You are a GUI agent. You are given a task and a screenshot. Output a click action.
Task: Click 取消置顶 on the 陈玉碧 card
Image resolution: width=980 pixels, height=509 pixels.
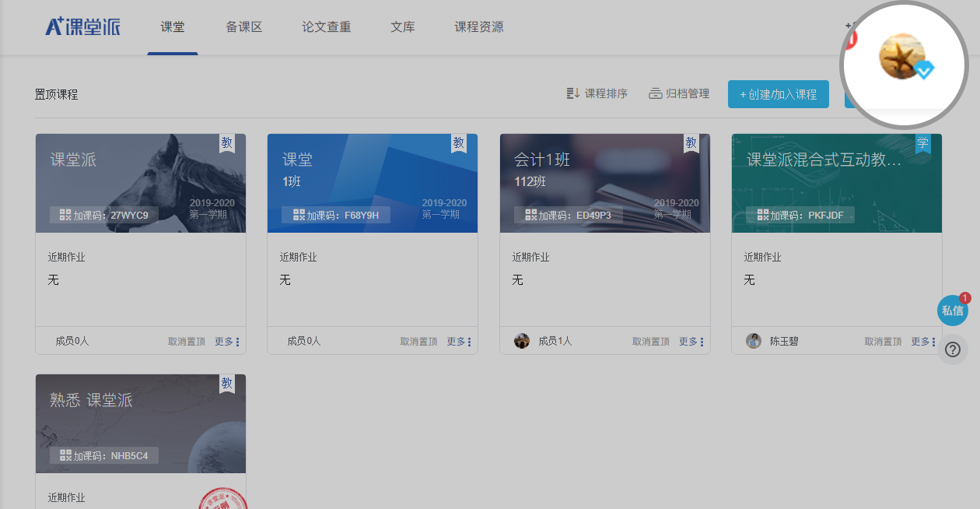point(884,342)
